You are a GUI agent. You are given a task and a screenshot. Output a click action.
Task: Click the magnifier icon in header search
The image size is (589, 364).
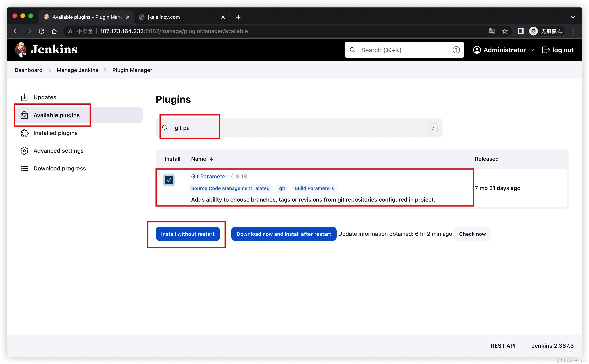coord(352,50)
